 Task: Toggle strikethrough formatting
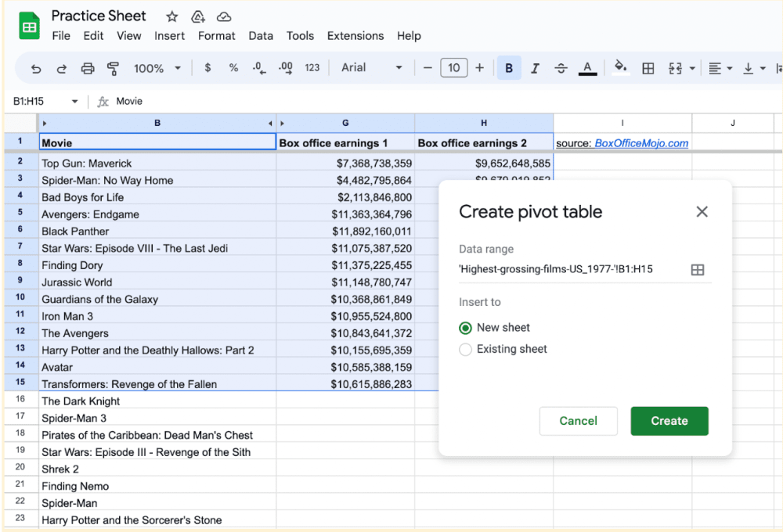pyautogui.click(x=561, y=68)
